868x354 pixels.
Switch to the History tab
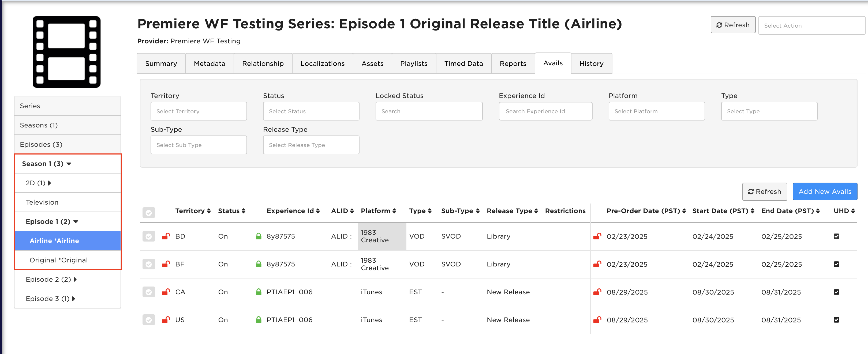[x=591, y=63]
